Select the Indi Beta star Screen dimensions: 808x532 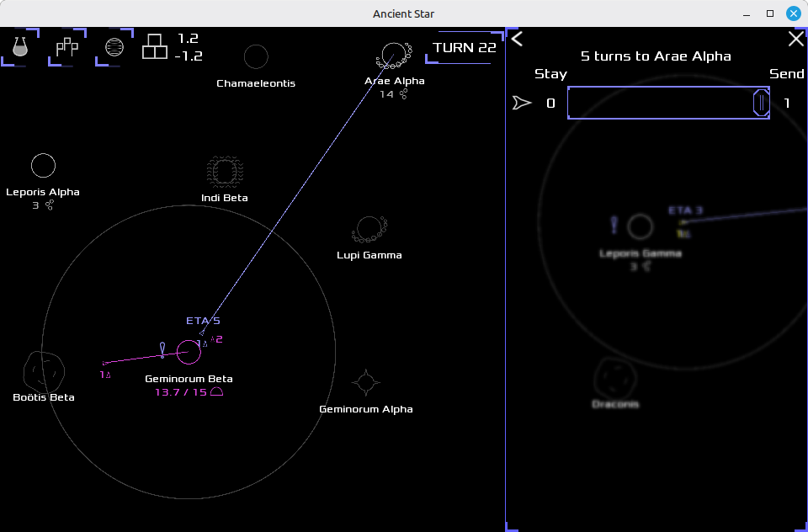pos(224,173)
